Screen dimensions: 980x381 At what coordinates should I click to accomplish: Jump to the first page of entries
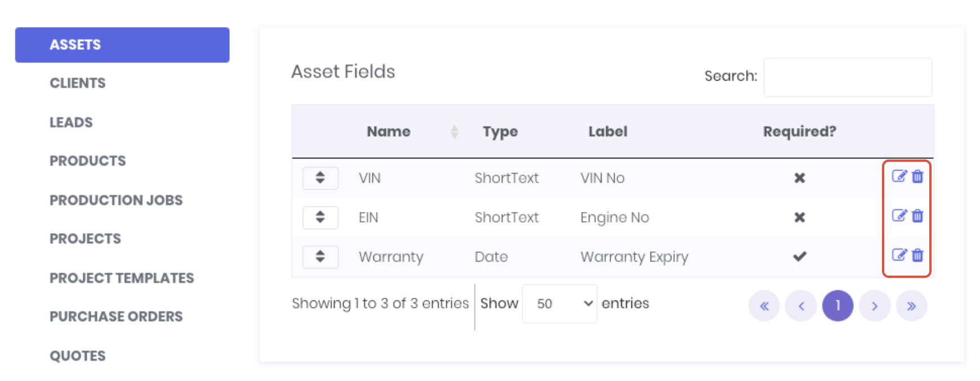click(764, 306)
